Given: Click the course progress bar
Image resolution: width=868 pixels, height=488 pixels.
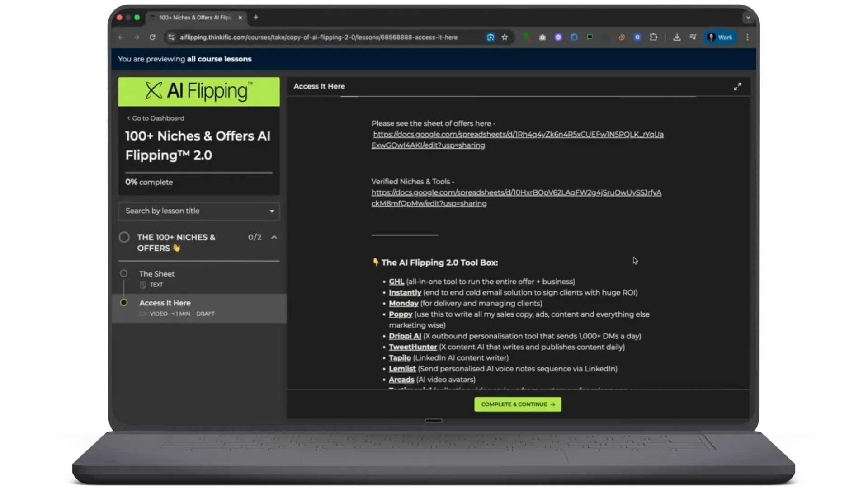Looking at the screenshot, I should tap(199, 173).
